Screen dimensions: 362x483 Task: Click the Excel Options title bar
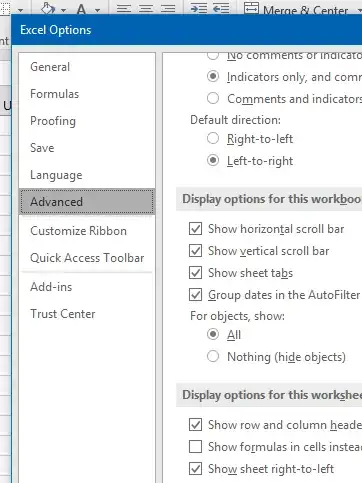tap(187, 30)
